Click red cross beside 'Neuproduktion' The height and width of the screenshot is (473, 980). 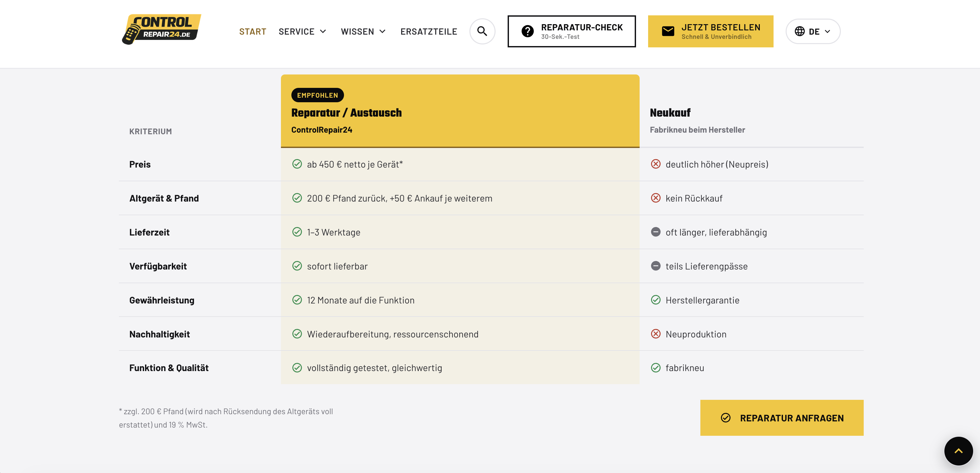656,334
